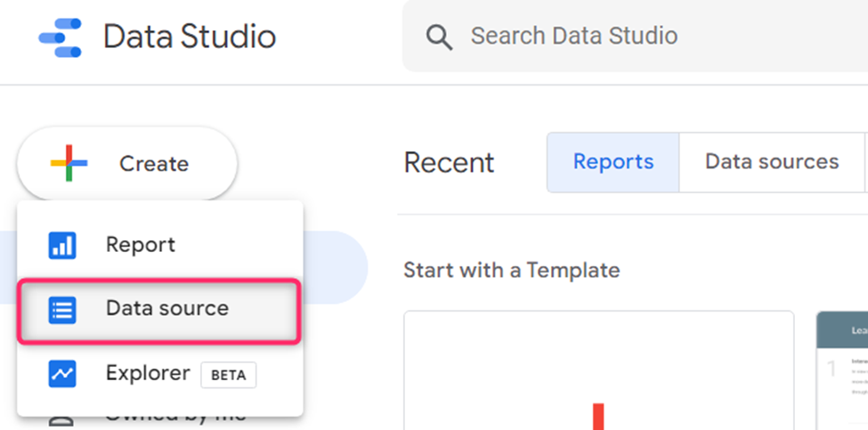This screenshot has width=868, height=430.
Task: Click the Recent heading
Action: point(449,163)
